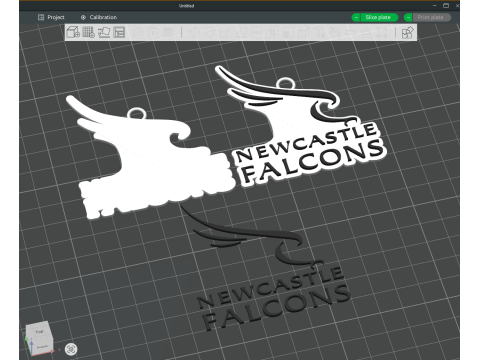The image size is (480, 360).
Task: Click the Add model cube icon
Action: coord(73,32)
